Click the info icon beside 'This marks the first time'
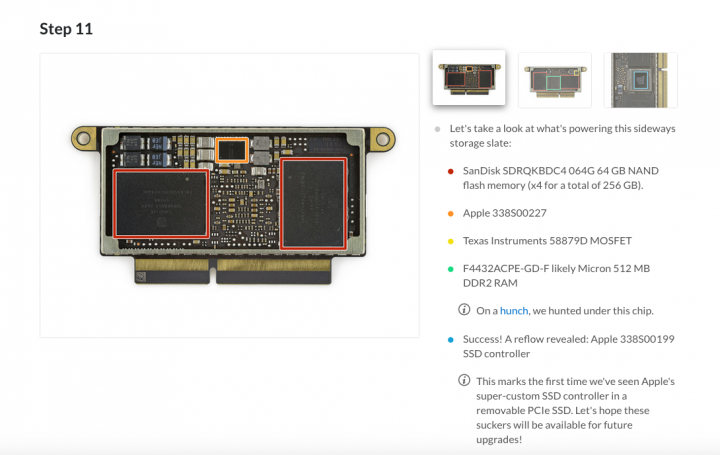720x455 pixels. pyautogui.click(x=464, y=380)
